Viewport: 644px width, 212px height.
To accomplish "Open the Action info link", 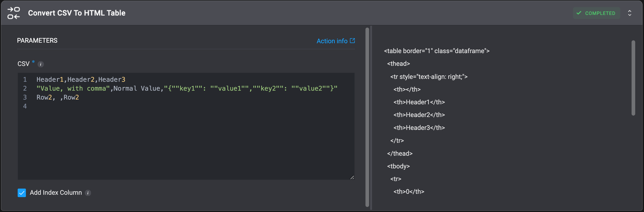I will click(x=332, y=41).
